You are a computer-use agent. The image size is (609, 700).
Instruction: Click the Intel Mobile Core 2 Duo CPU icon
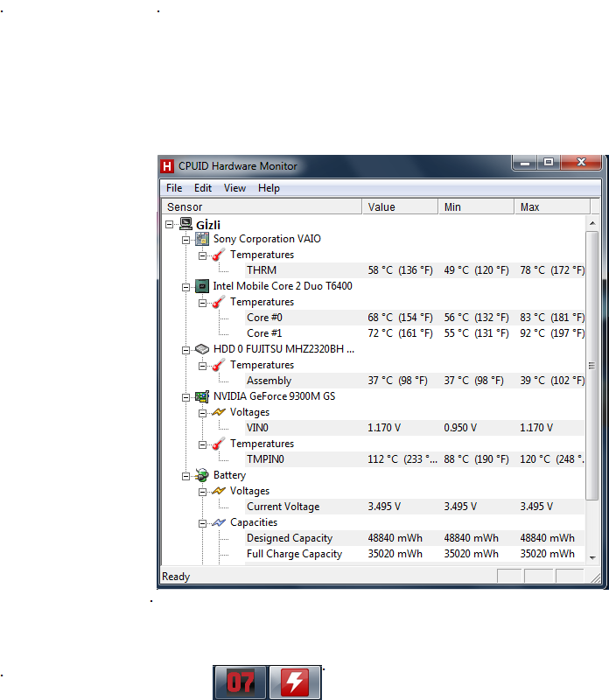point(201,286)
